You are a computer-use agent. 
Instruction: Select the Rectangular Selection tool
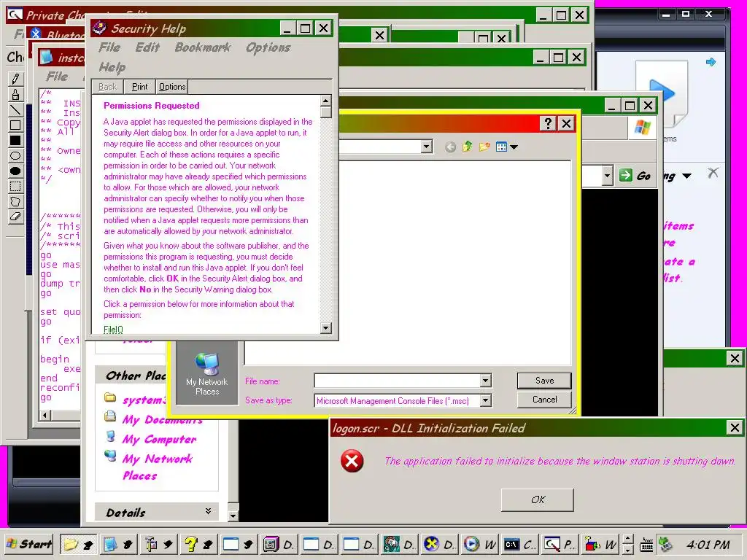click(x=15, y=186)
